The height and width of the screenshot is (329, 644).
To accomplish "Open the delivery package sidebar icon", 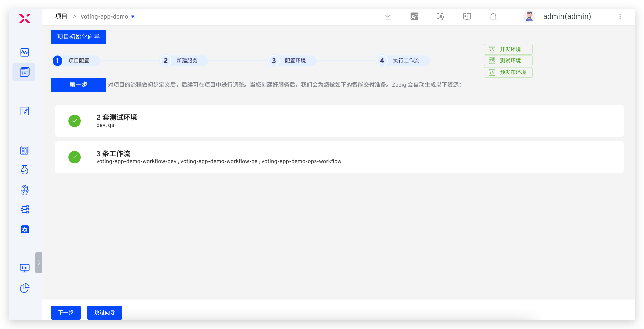I will 24,190.
